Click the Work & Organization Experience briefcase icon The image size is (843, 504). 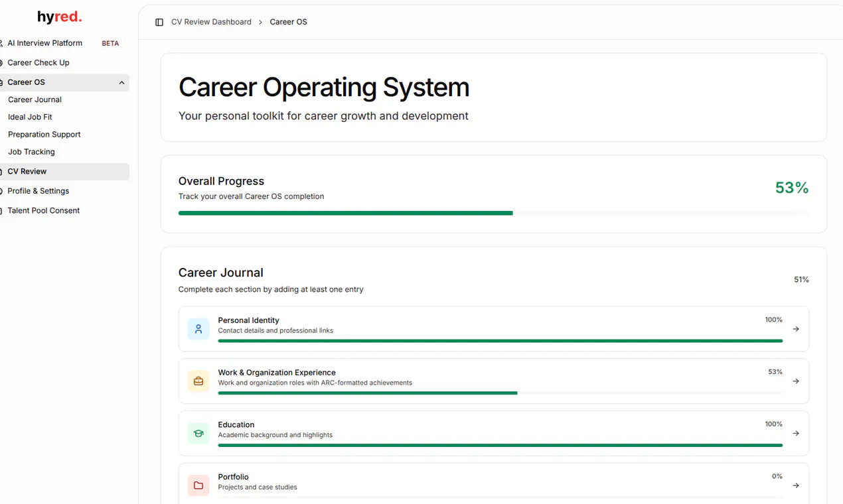pyautogui.click(x=198, y=381)
